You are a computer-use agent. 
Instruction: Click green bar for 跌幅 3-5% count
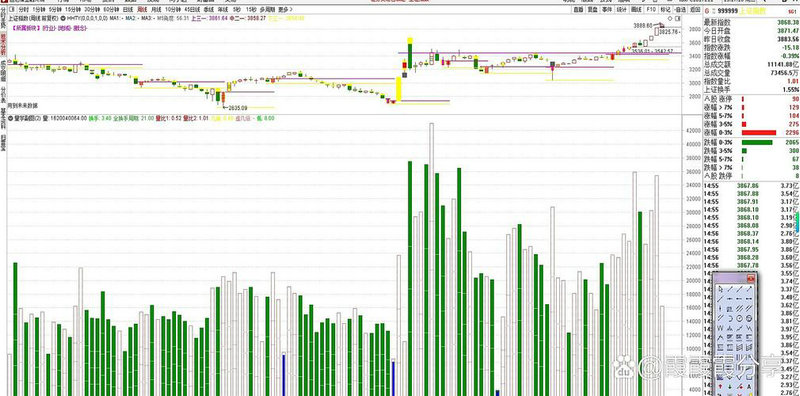tap(744, 151)
